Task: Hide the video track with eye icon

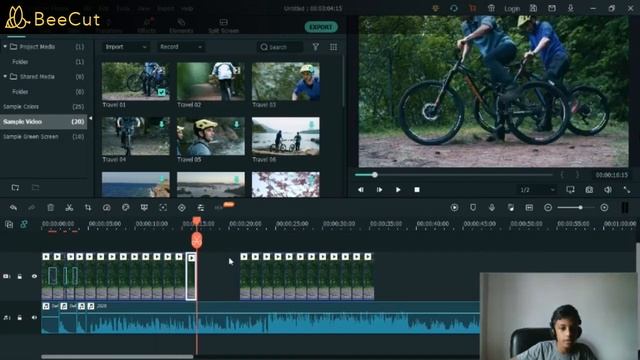Action: click(x=34, y=276)
